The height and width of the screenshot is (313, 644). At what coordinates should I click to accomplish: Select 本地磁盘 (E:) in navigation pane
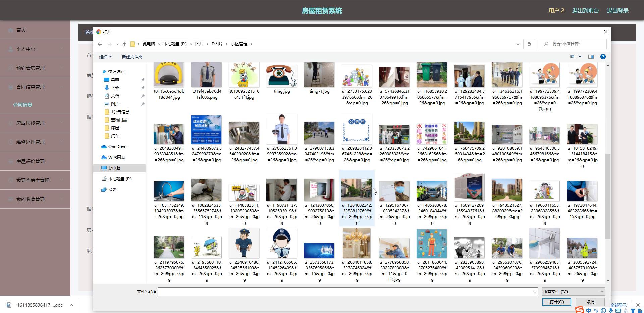coord(120,179)
